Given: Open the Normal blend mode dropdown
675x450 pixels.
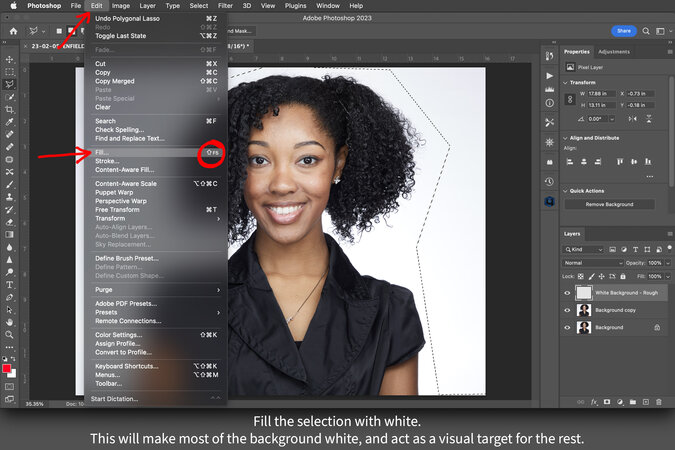Looking at the screenshot, I should point(592,263).
